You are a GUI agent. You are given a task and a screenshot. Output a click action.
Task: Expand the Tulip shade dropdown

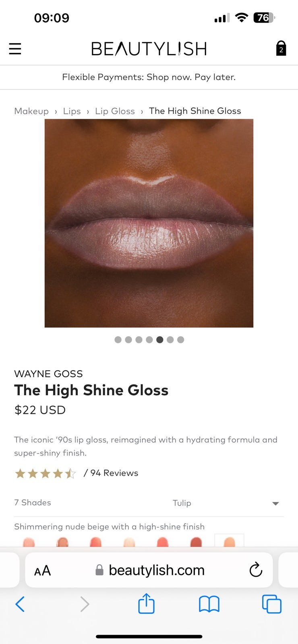pos(149,503)
